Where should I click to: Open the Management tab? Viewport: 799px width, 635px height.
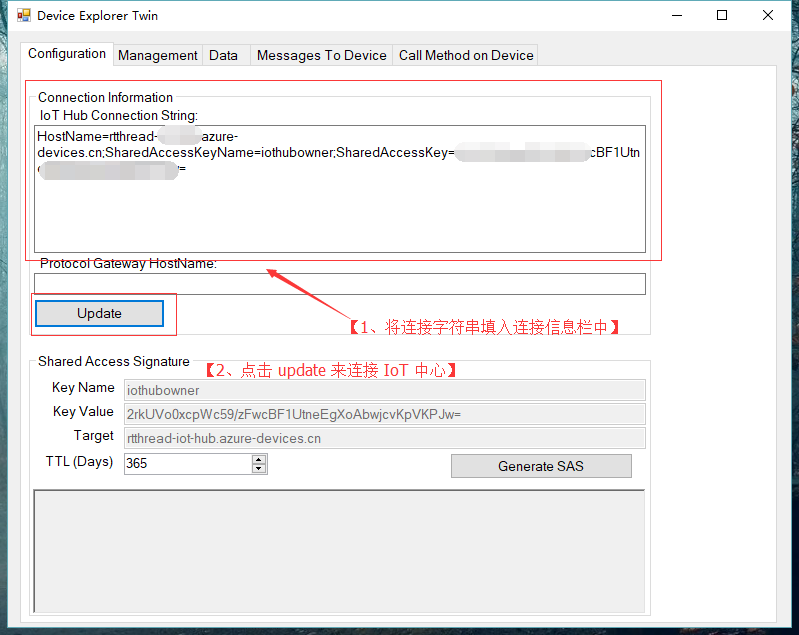[x=158, y=56]
